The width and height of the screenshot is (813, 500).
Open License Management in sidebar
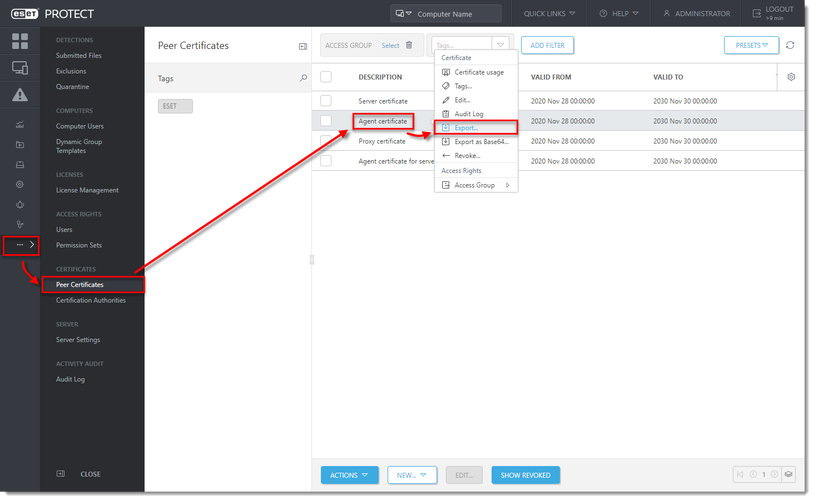point(87,190)
